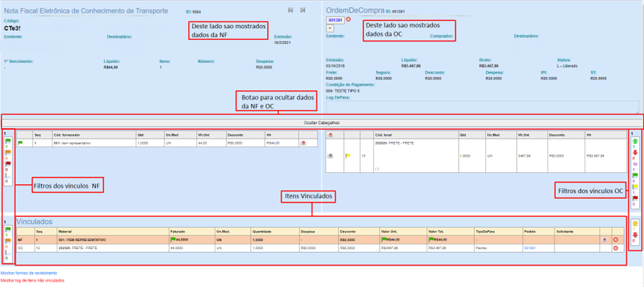This screenshot has height=287, width=644.
Task: Go to the next record arrow
Action: [303, 10]
